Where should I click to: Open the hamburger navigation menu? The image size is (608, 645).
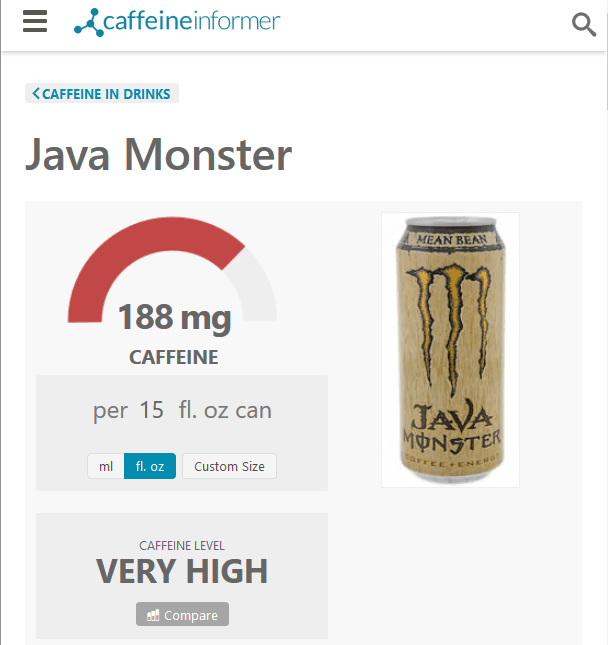click(x=35, y=21)
